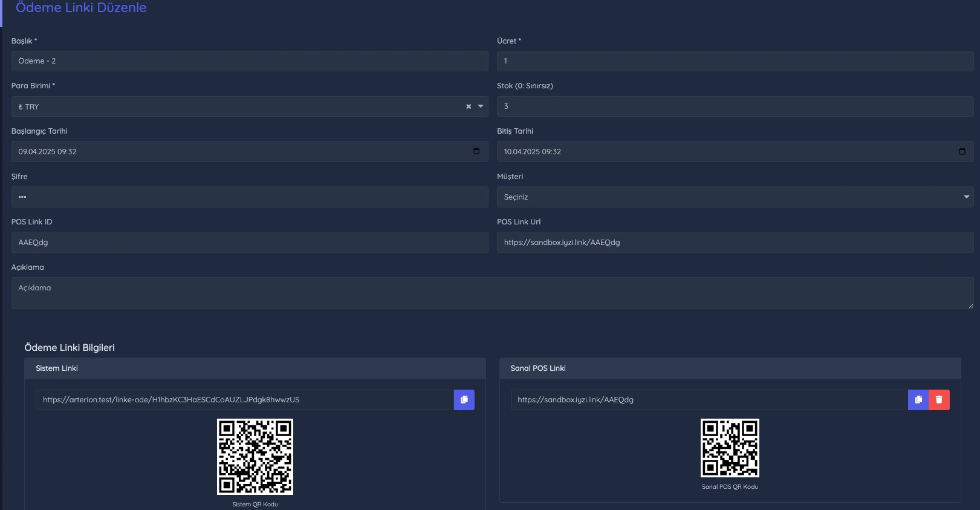Viewport: 980px width, 510px height.
Task: Open calendar picker for Bitiş Tarihi
Action: click(962, 151)
